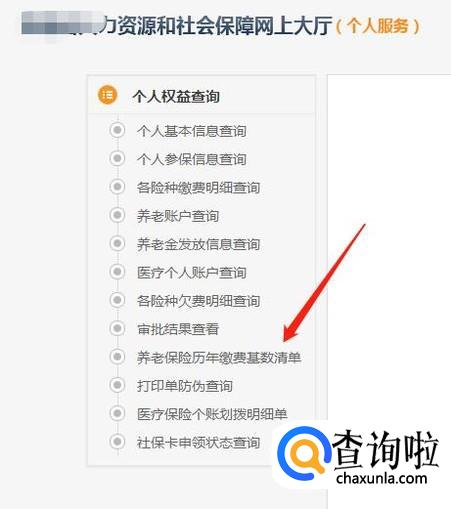451x509 pixels.
Task: Select bullet icon next to 养老账户查询
Action: point(117,215)
